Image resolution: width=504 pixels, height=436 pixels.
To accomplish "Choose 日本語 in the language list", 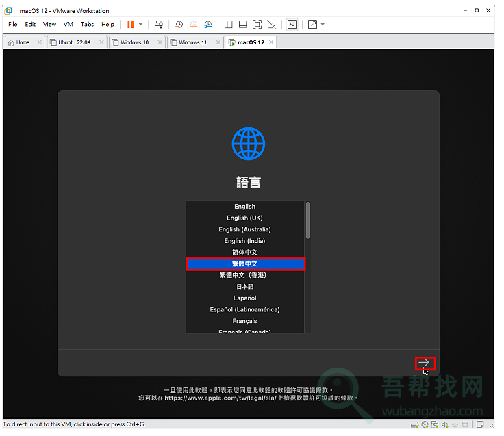I will coord(245,287).
